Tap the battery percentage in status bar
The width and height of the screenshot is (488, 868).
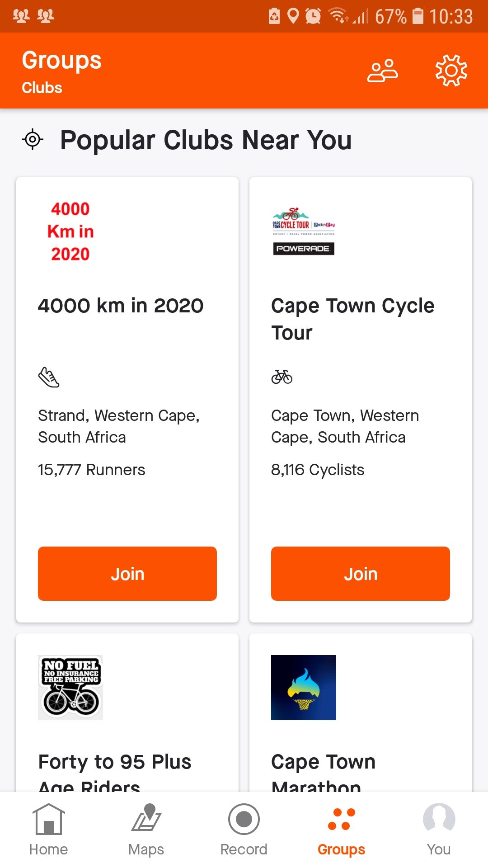pos(390,17)
